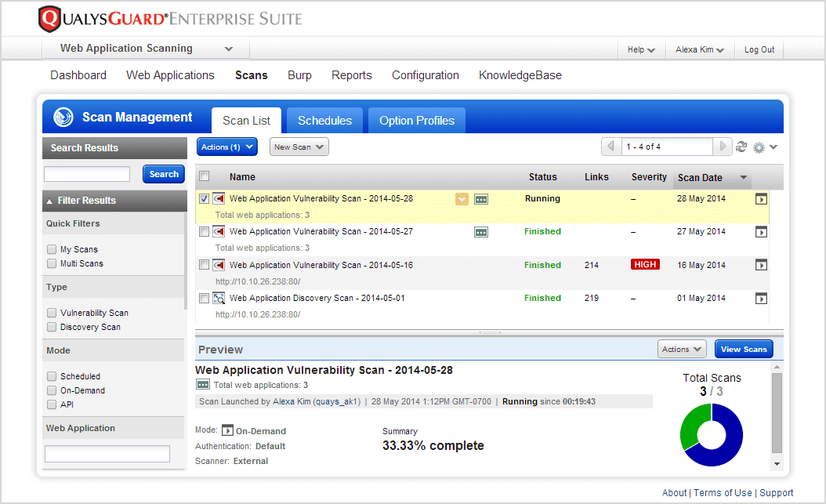Check the 2014-05-16 scan checkbox
Screen dimensions: 826x504
(205, 265)
